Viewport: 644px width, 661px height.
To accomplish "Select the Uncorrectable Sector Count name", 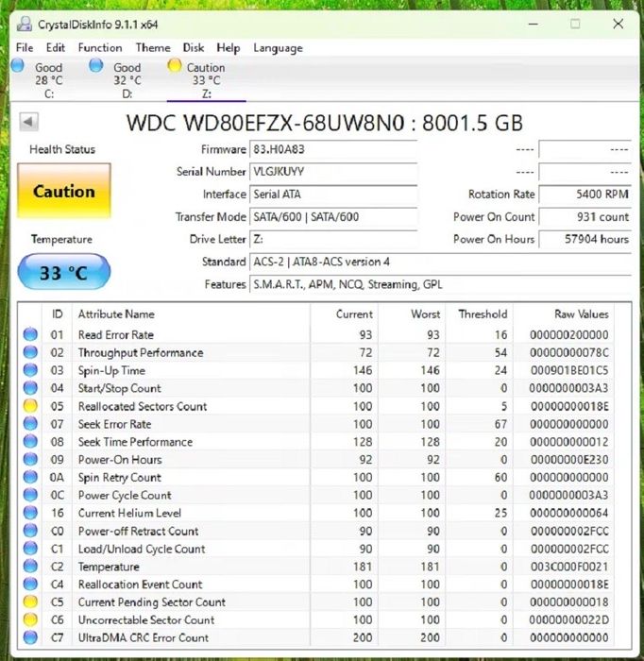I will pyautogui.click(x=146, y=620).
